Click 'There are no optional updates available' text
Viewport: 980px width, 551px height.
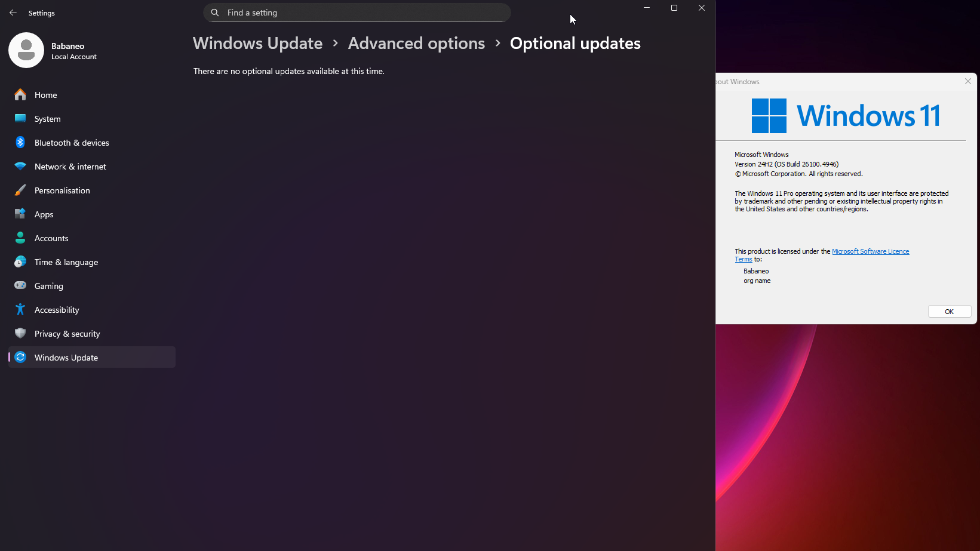288,71
